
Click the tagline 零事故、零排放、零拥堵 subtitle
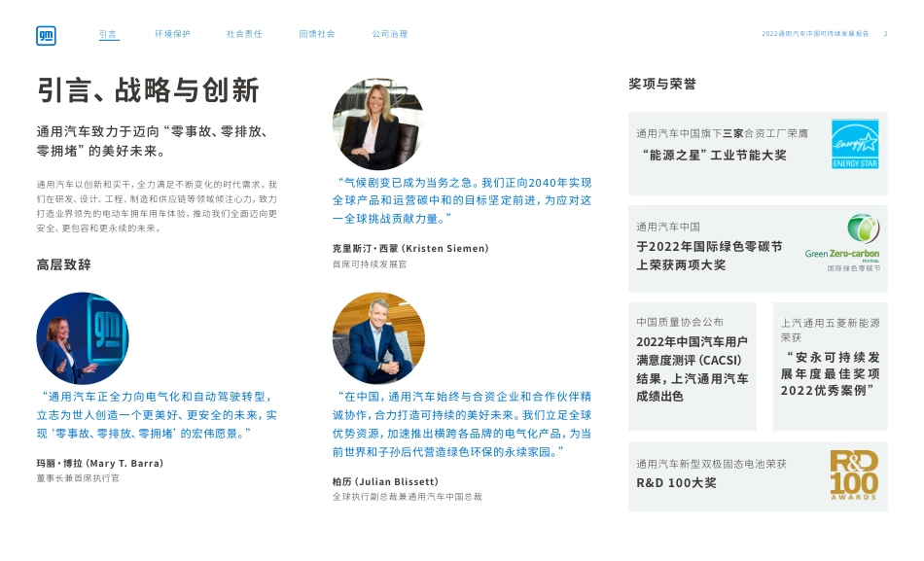pyautogui.click(x=154, y=141)
